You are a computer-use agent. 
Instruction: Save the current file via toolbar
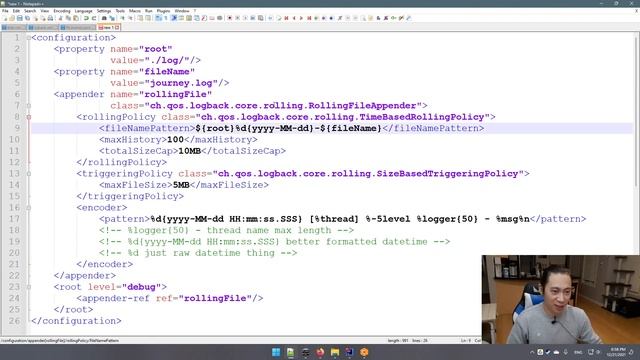20,18
